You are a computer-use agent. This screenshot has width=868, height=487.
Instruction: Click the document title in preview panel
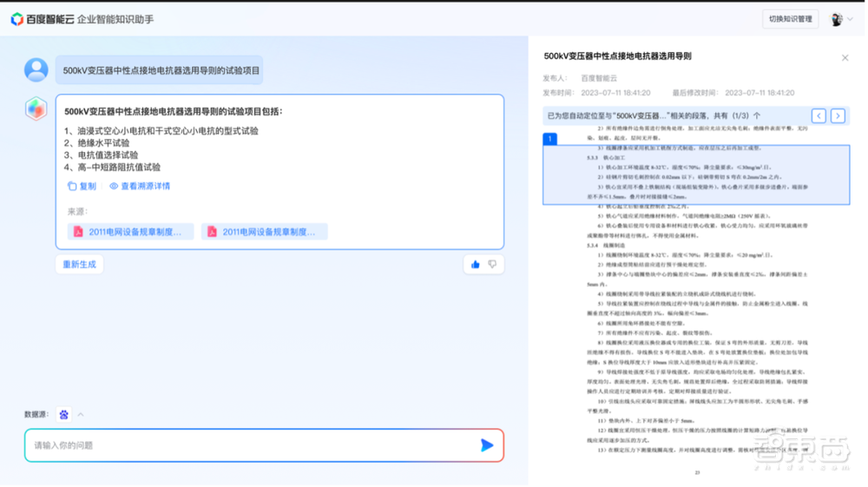point(619,56)
